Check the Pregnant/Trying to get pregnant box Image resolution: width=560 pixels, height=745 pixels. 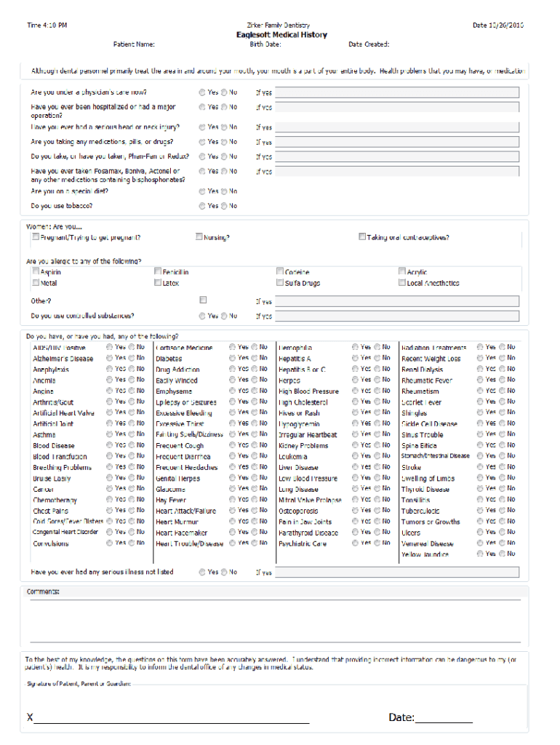[x=35, y=237]
